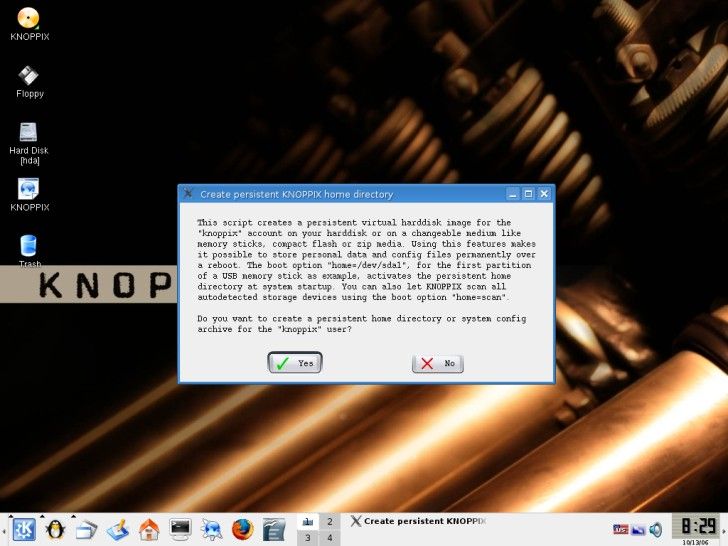Launch the Konqueror web browser icon
Image resolution: width=728 pixels, height=546 pixels.
[x=212, y=530]
